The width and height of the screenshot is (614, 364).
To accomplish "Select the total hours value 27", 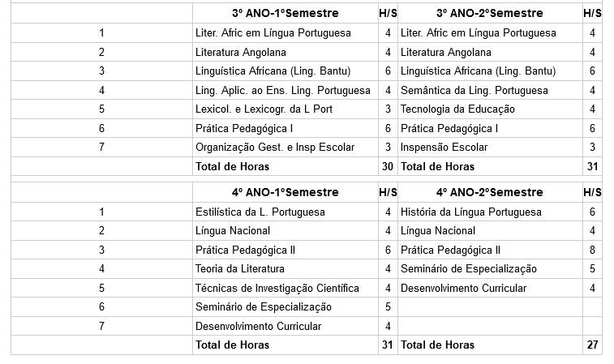I will 593,345.
